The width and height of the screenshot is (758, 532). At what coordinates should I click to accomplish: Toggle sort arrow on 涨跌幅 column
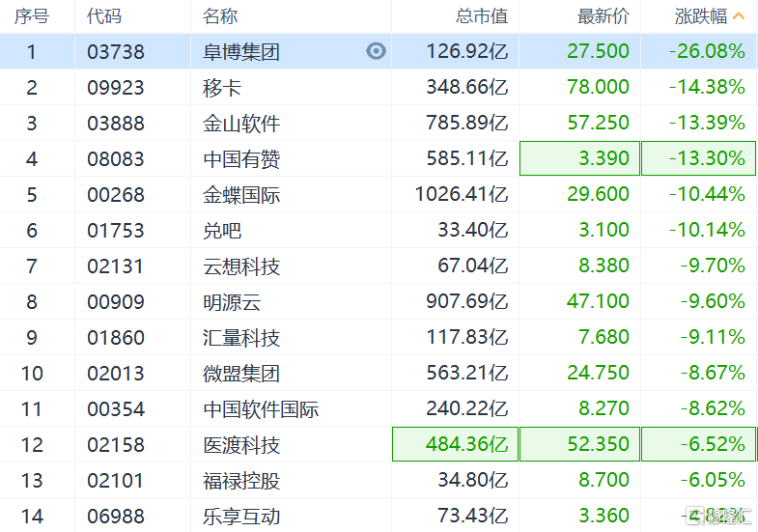pyautogui.click(x=738, y=16)
